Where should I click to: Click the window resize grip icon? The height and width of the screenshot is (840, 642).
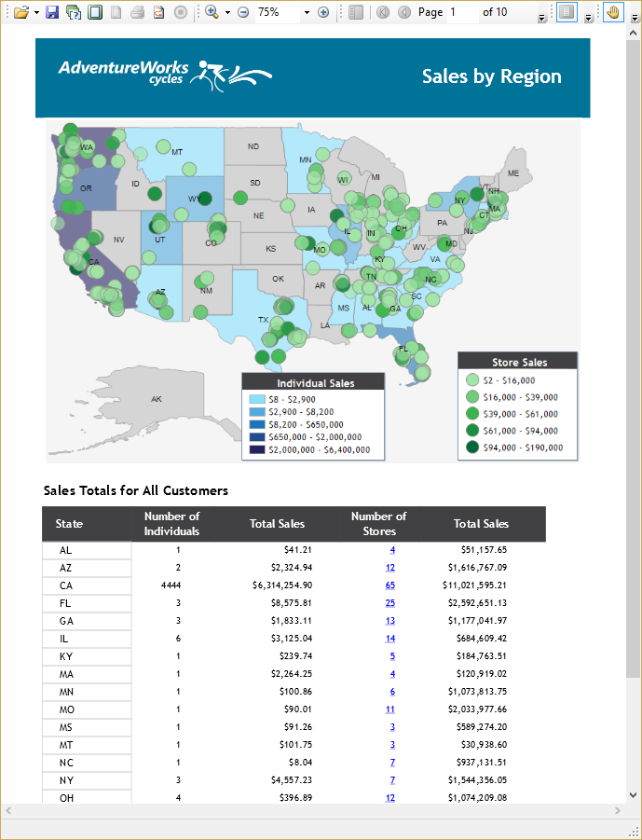pyautogui.click(x=635, y=832)
